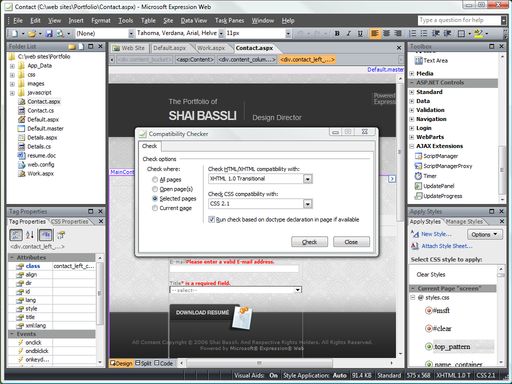Align text right
This screenshot has width=512, height=384.
pos(398,33)
